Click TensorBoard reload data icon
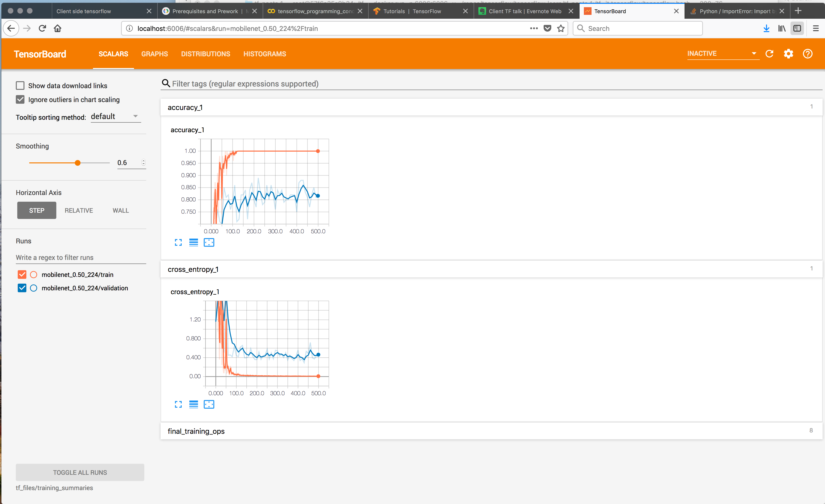Image resolution: width=825 pixels, height=504 pixels. tap(769, 54)
